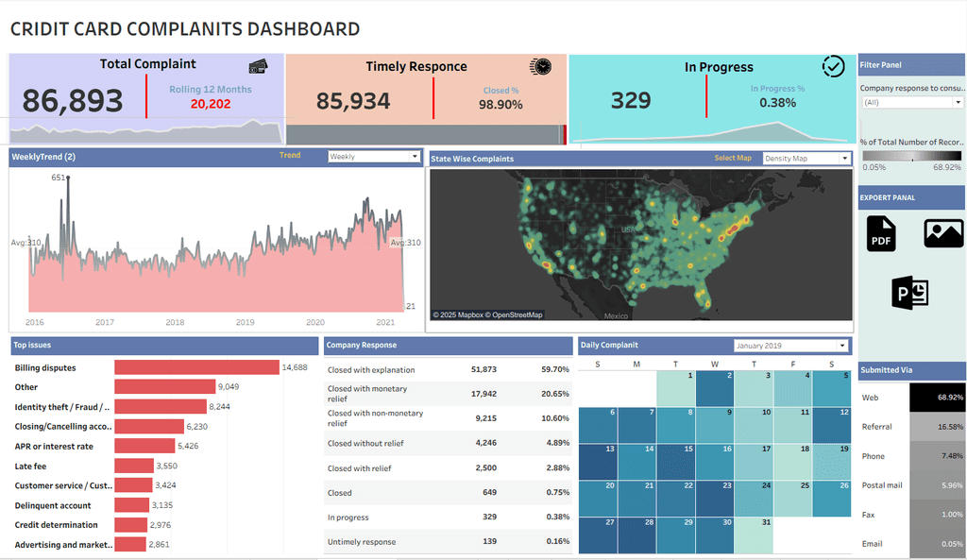Click the 2019 axis label on trend chart
The width and height of the screenshot is (967, 560).
[245, 322]
